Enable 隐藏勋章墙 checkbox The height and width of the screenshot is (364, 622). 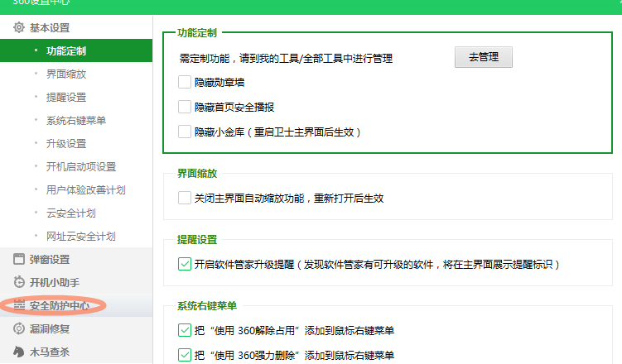coord(185,82)
